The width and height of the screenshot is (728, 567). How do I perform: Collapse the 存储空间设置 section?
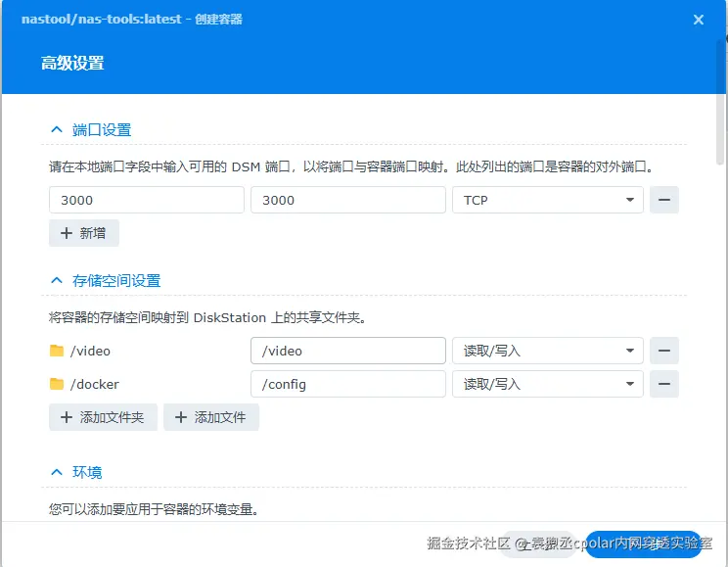tap(57, 281)
